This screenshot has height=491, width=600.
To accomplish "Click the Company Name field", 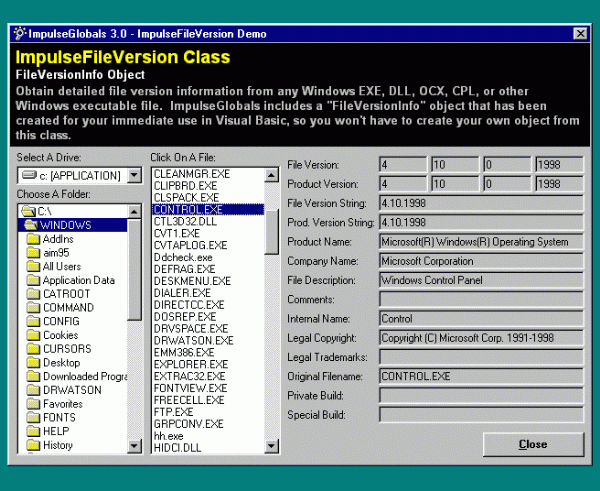I will (481, 261).
